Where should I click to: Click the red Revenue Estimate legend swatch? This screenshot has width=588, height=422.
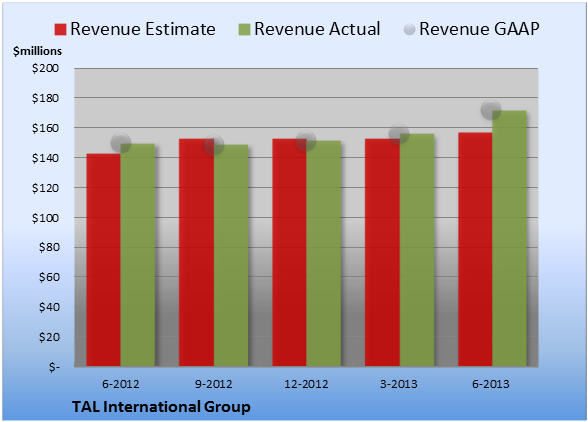(60, 30)
